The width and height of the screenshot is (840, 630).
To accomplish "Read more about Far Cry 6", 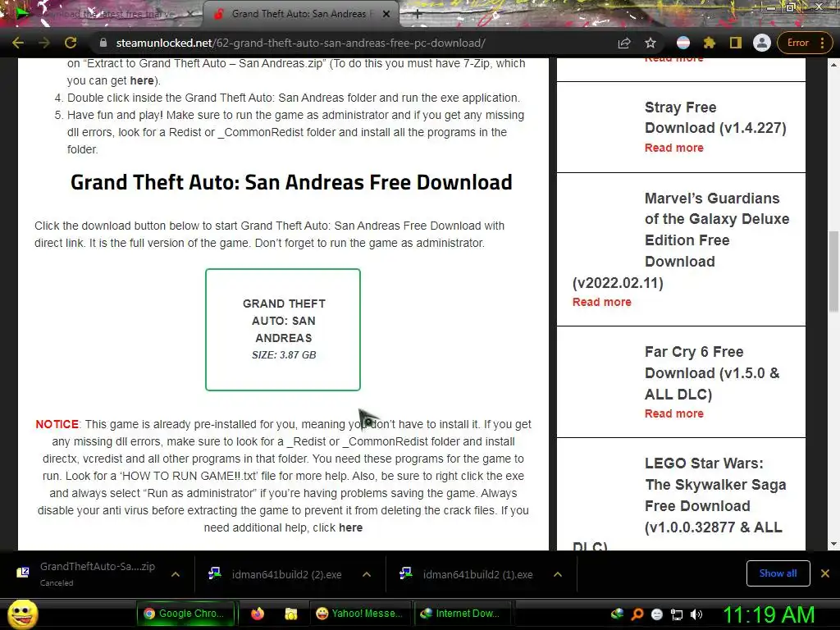I will 674,413.
